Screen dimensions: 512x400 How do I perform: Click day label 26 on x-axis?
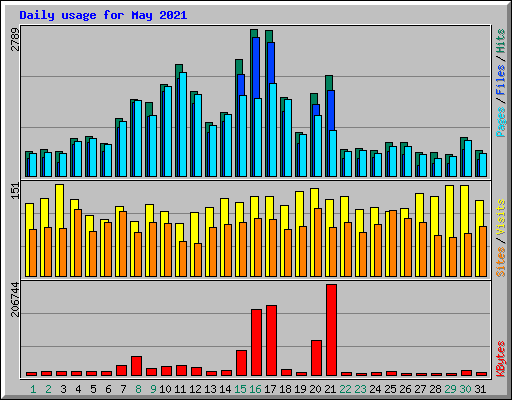(405, 389)
